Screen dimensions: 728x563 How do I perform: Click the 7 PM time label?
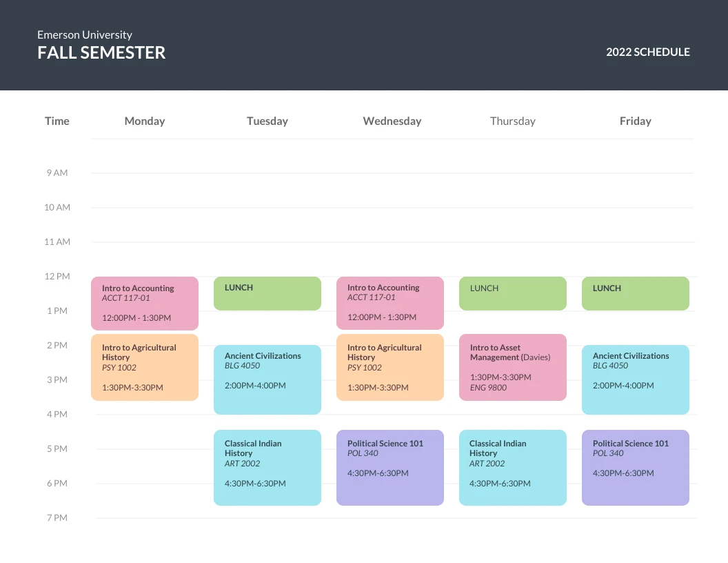point(57,517)
